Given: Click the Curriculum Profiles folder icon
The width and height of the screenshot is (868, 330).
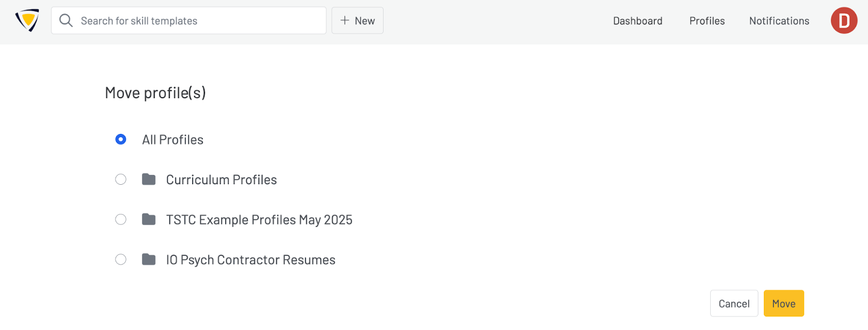Looking at the screenshot, I should [x=149, y=179].
